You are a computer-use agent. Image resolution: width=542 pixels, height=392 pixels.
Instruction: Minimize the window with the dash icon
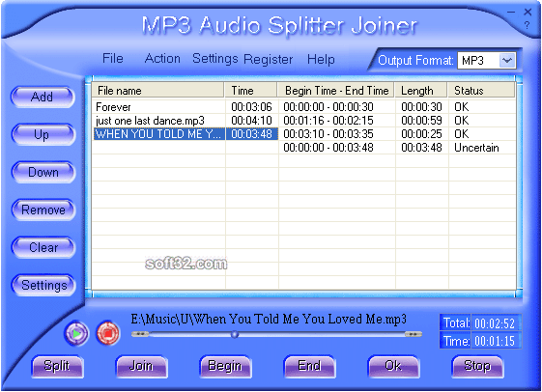pyautogui.click(x=511, y=13)
